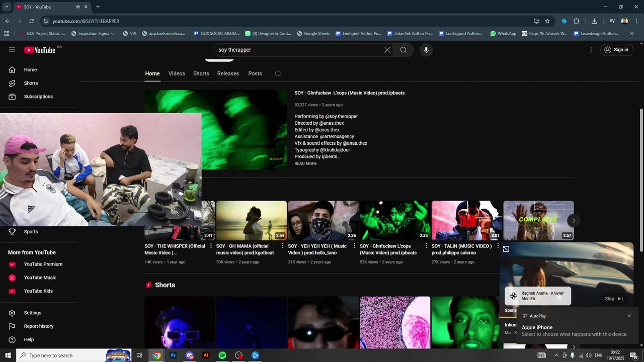
Task: Open Chrome's downloads icon
Action: pos(594,21)
